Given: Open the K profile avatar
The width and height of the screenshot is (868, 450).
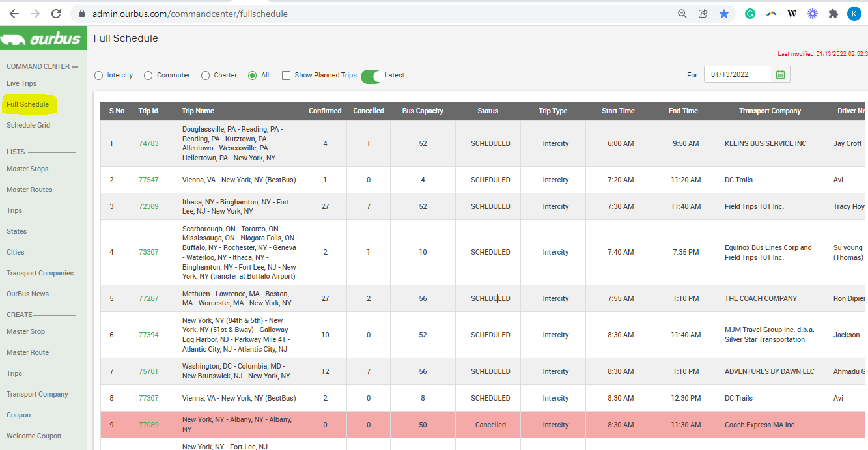Looking at the screenshot, I should coord(854,14).
